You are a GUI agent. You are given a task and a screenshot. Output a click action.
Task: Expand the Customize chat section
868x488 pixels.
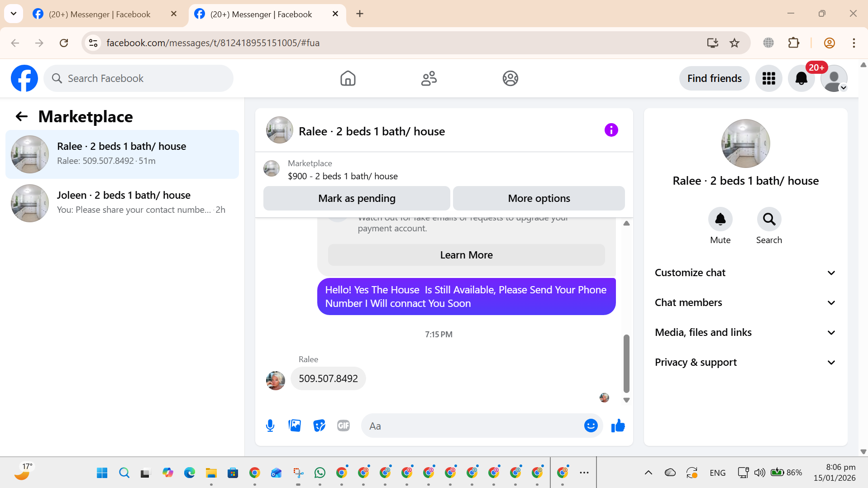(x=745, y=273)
